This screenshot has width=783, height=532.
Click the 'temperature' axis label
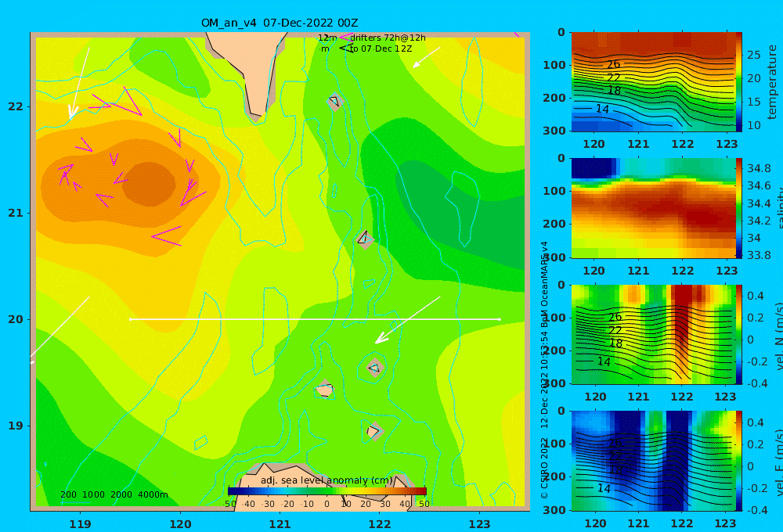[x=772, y=82]
